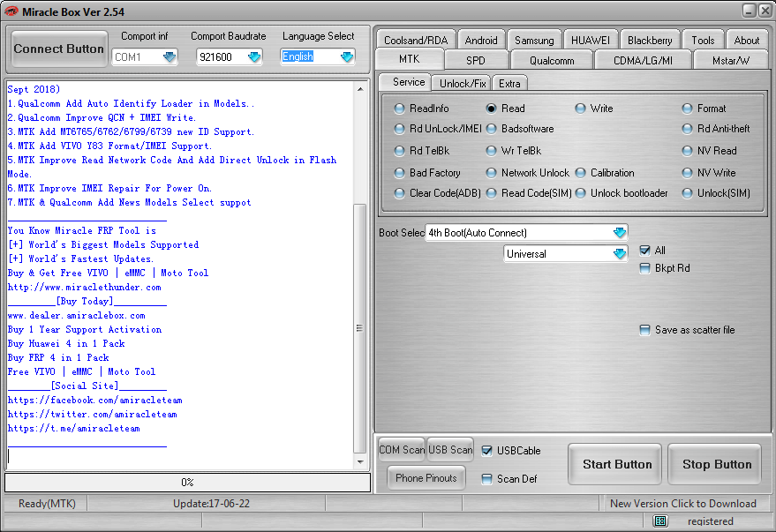Open the Extra sub-tab

[x=509, y=83]
